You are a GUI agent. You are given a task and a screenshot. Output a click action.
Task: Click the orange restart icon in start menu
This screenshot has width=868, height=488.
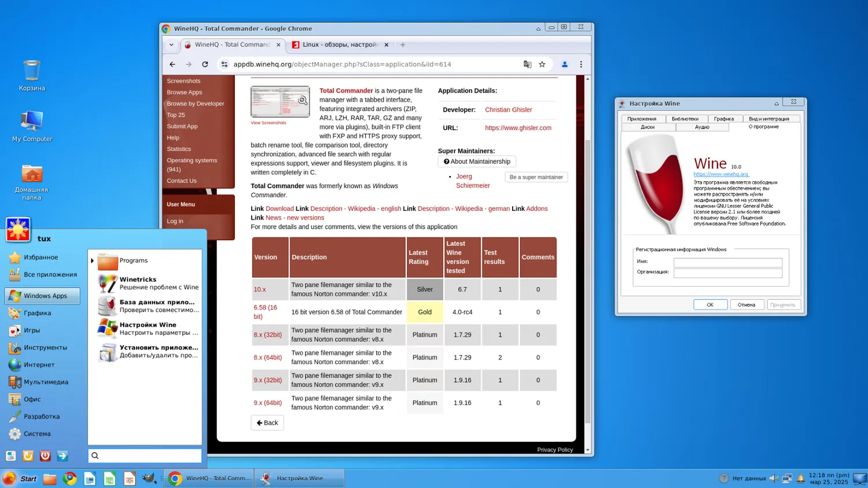pyautogui.click(x=28, y=456)
